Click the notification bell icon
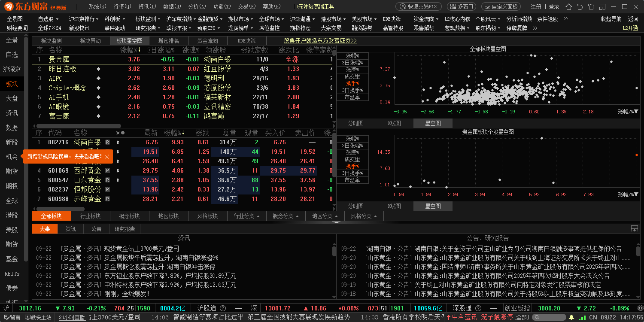 [572, 317]
